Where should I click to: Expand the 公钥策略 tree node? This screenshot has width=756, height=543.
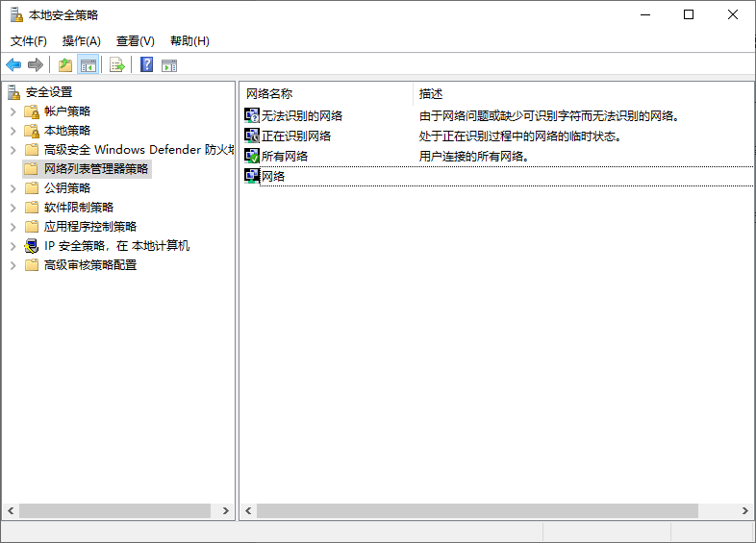pyautogui.click(x=13, y=188)
